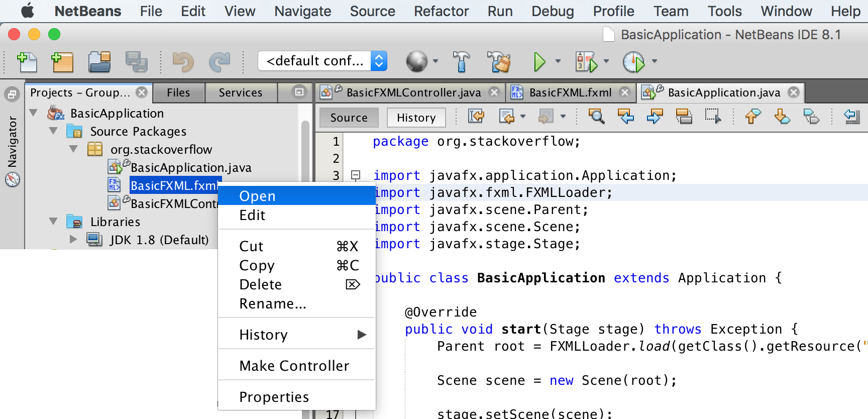
Task: Click the Shift Line Left icon
Action: pos(852,117)
